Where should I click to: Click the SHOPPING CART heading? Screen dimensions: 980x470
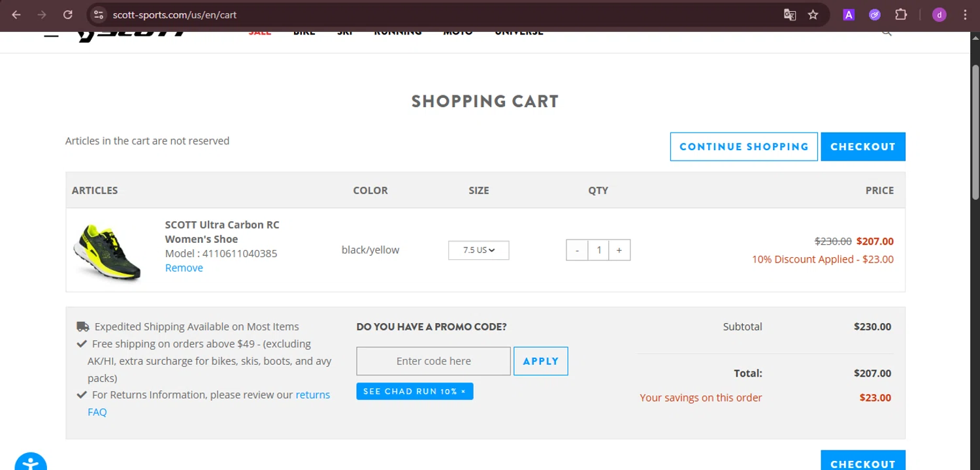pos(485,101)
